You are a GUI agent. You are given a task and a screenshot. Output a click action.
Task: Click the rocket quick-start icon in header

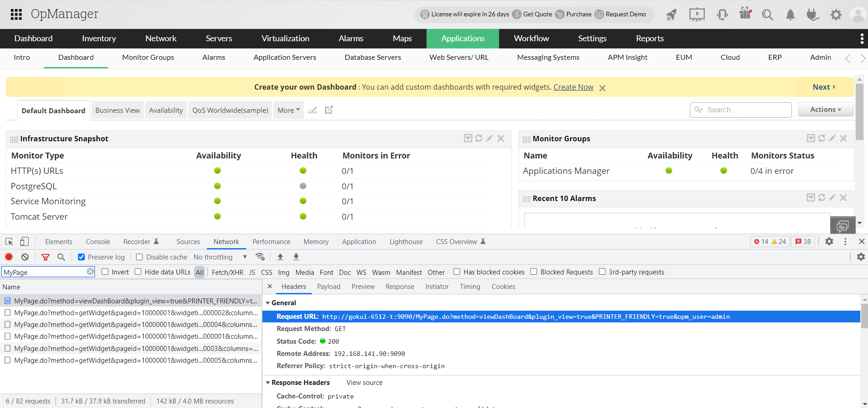[x=671, y=14]
